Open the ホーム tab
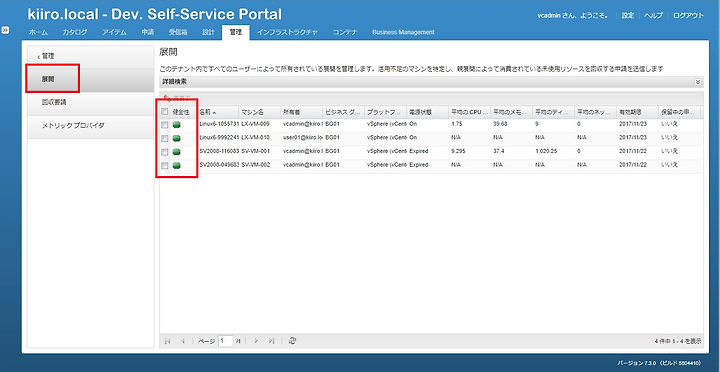Image resolution: width=720 pixels, height=372 pixels. click(x=39, y=32)
